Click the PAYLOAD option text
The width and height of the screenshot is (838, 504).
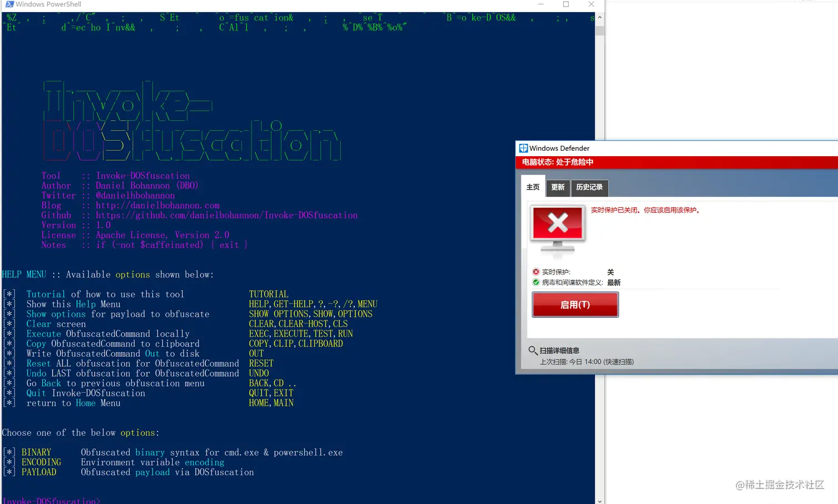(39, 472)
